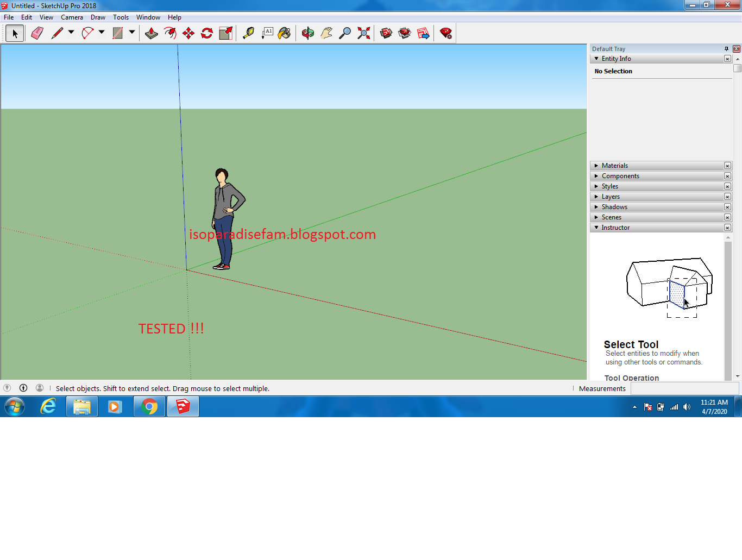Open the shape tool dropdown arrow

(132, 33)
